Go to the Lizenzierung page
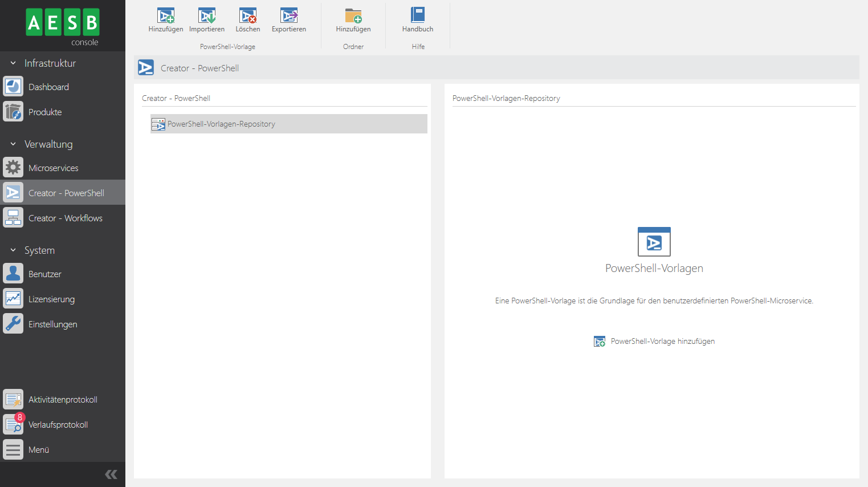The image size is (868, 487). [51, 299]
